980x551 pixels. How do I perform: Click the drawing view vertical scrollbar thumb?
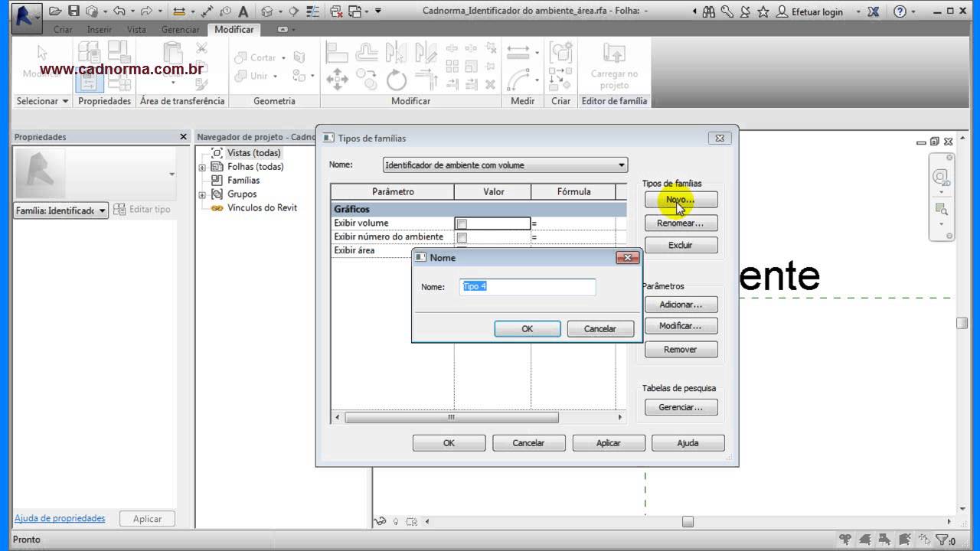962,324
